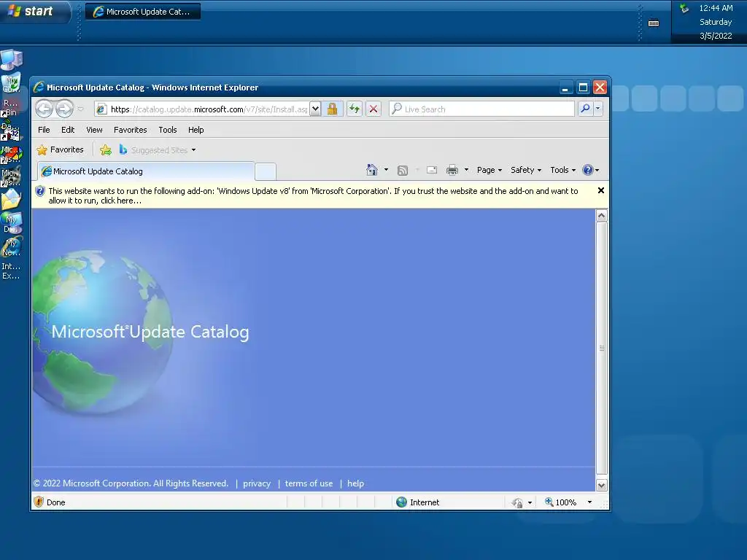
Task: Open the Safety command bar menu
Action: pos(526,170)
